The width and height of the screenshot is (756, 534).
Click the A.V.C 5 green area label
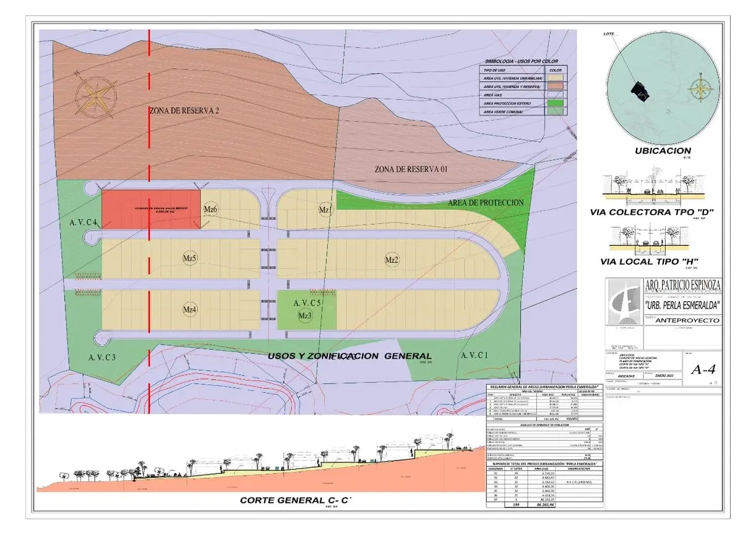click(x=307, y=303)
